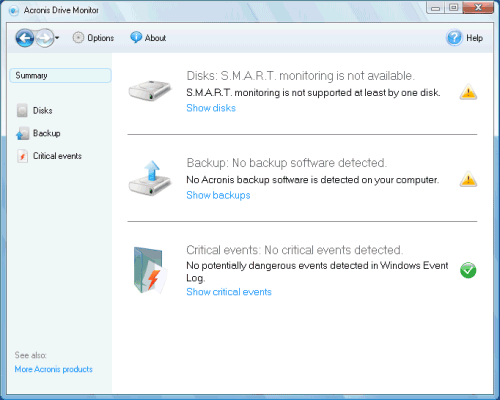Click the backup warning triangle icon
This screenshot has height=400, width=500.
(468, 179)
